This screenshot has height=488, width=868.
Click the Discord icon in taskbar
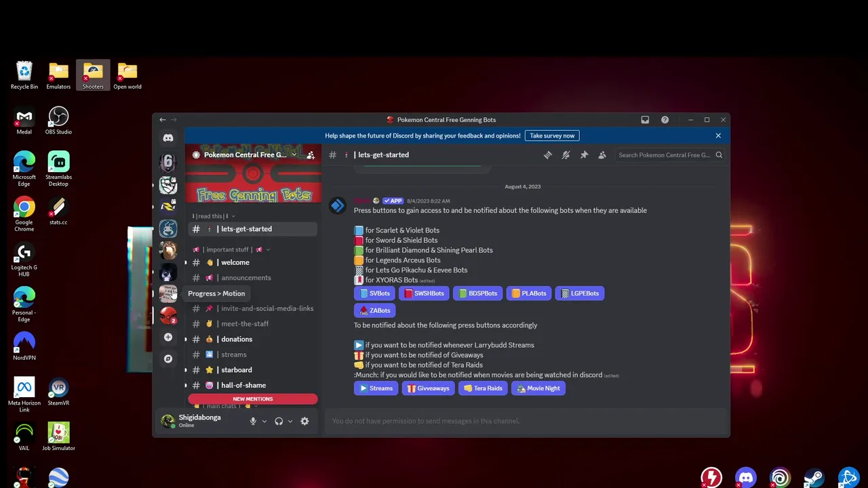[746, 477]
